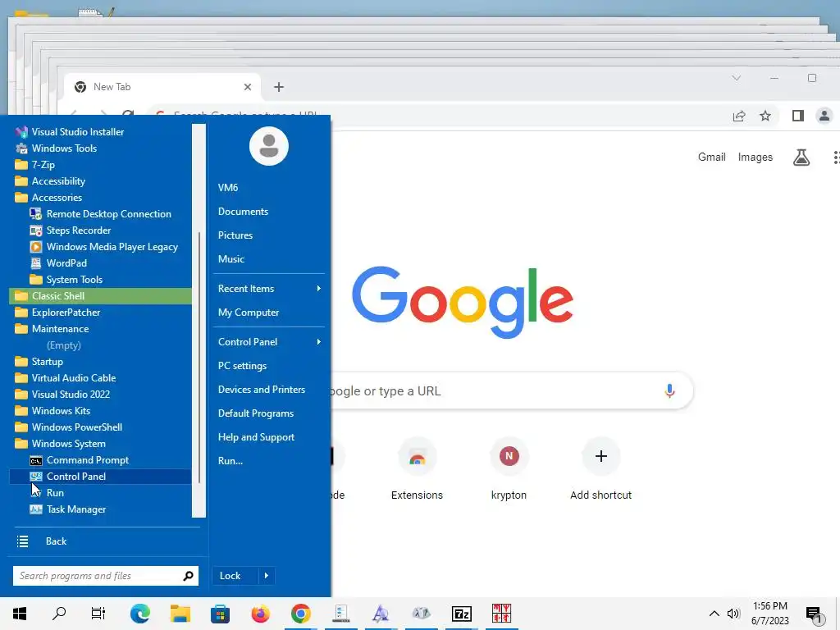Click the search magnifier in start menu
This screenshot has width=840, height=630.
[x=188, y=576]
